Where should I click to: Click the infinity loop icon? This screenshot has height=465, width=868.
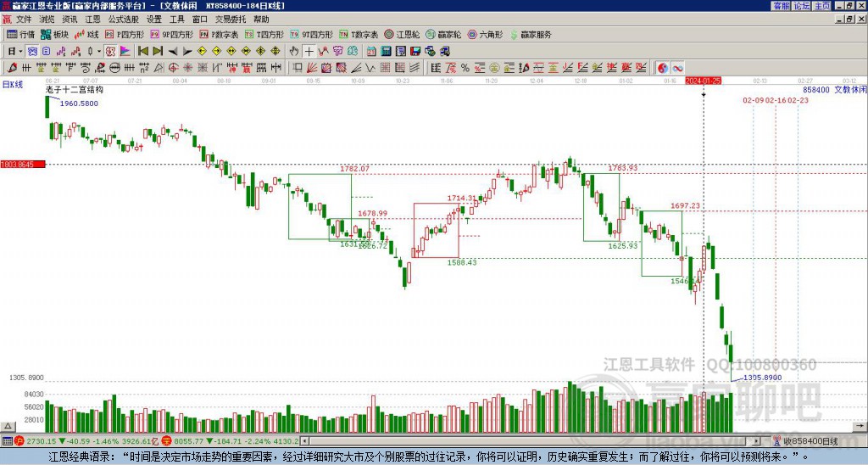[x=677, y=68]
